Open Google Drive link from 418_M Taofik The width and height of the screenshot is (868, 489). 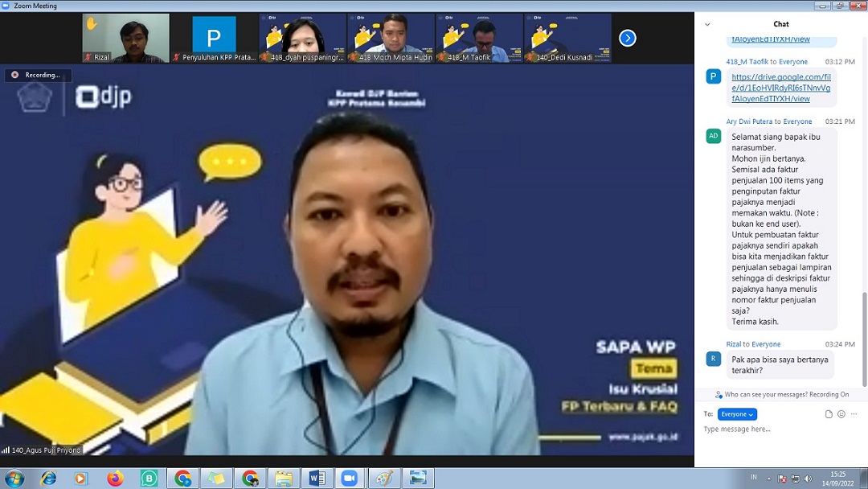(x=780, y=88)
